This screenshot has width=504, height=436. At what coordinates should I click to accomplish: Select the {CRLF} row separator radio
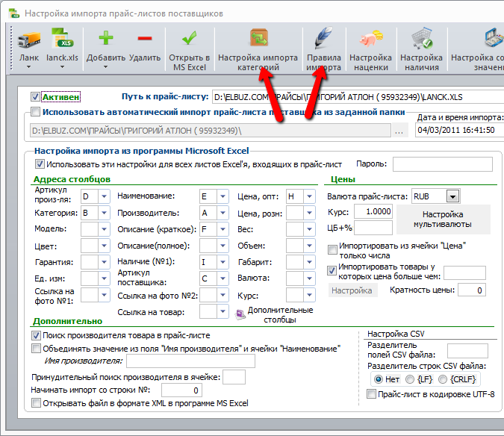[443, 379]
